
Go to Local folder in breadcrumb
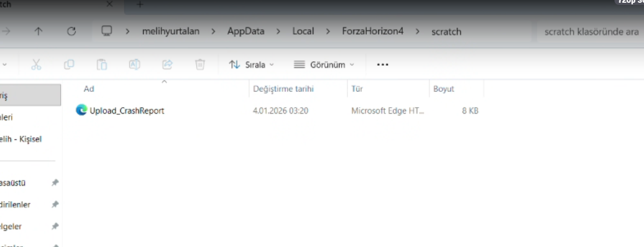click(303, 32)
